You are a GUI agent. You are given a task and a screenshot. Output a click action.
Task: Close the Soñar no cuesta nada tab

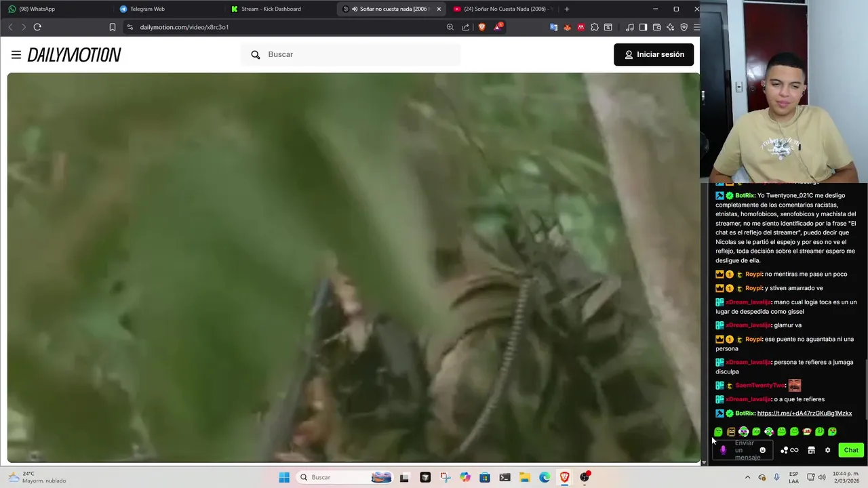[x=439, y=9]
